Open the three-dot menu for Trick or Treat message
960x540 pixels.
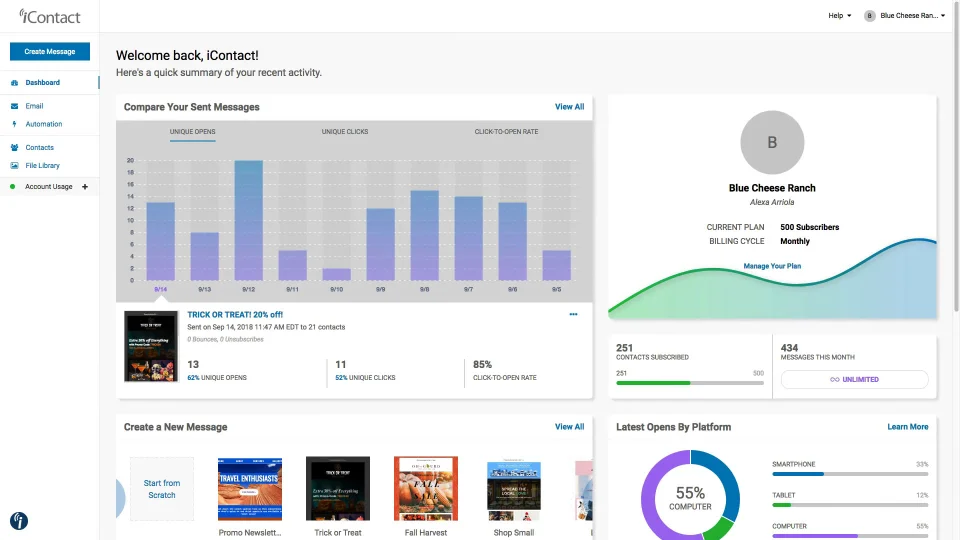pyautogui.click(x=573, y=314)
